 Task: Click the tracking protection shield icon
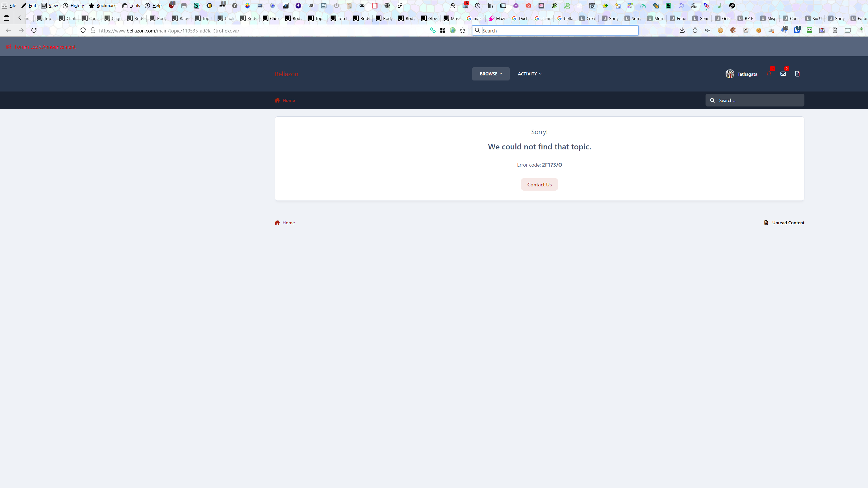(83, 30)
